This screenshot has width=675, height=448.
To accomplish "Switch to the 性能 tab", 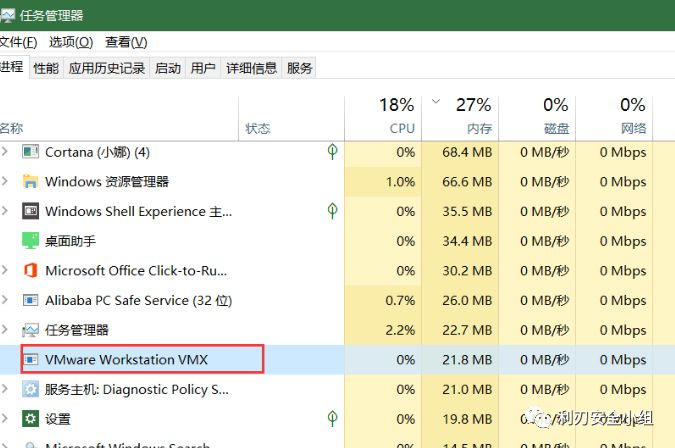I will (46, 68).
